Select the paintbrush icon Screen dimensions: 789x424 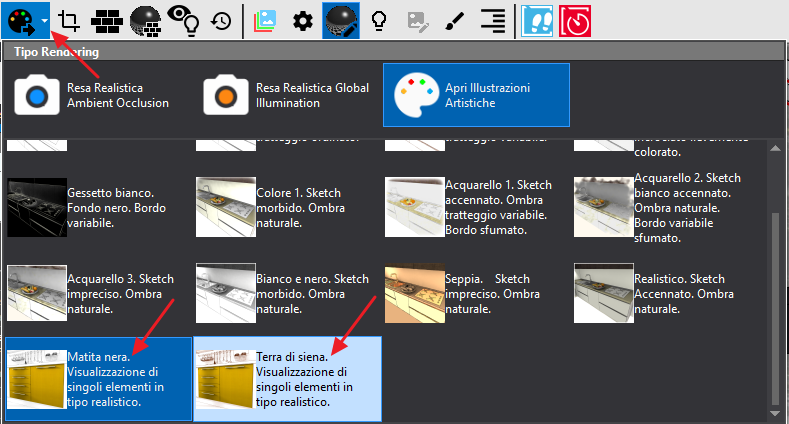coord(454,20)
